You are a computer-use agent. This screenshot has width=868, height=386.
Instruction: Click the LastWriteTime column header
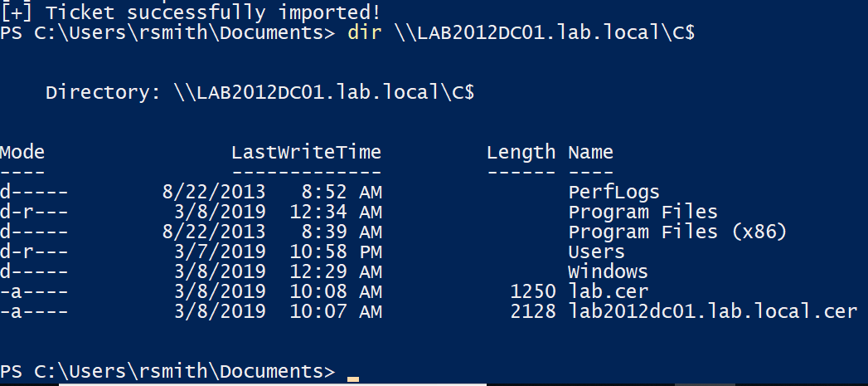[306, 152]
